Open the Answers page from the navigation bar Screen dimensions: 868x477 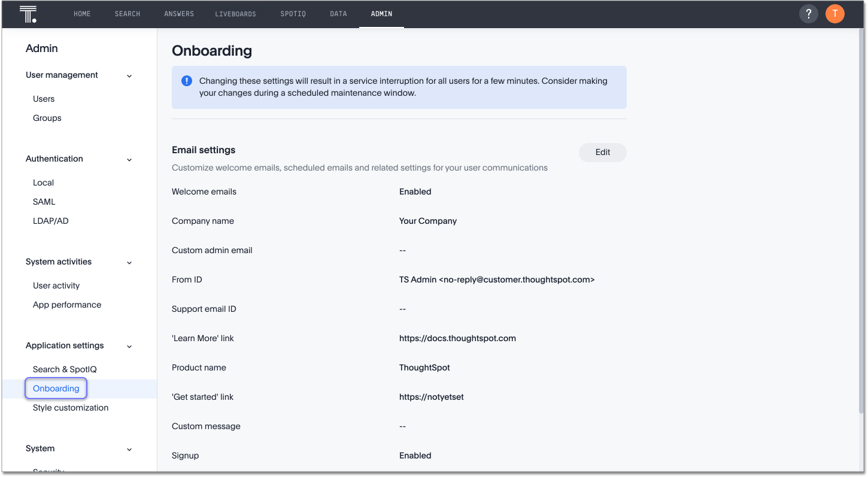(179, 13)
